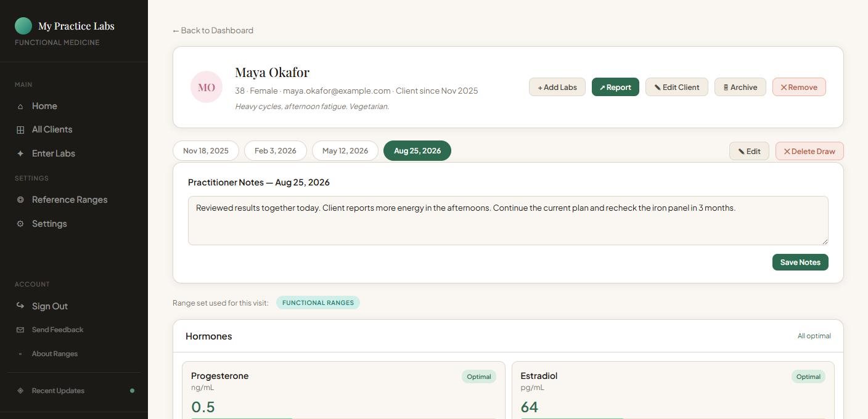Generate the client Report
Screen dimensions: 868x419
(615, 87)
